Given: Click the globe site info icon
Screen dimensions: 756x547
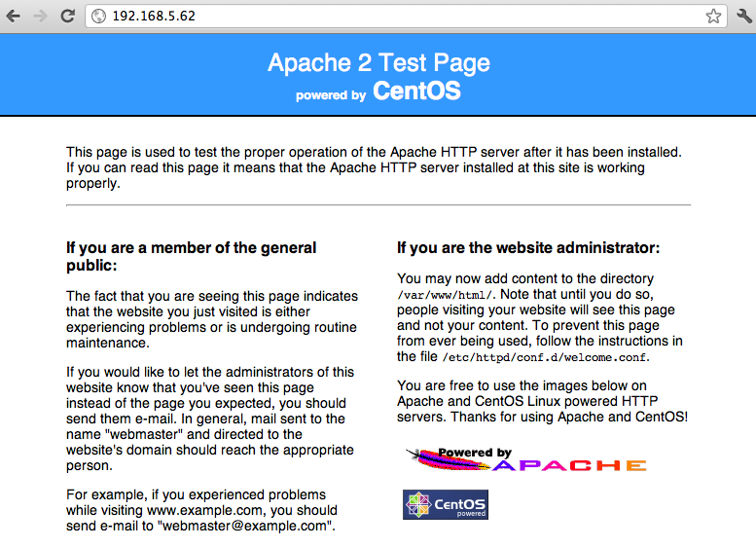Looking at the screenshot, I should [x=99, y=16].
